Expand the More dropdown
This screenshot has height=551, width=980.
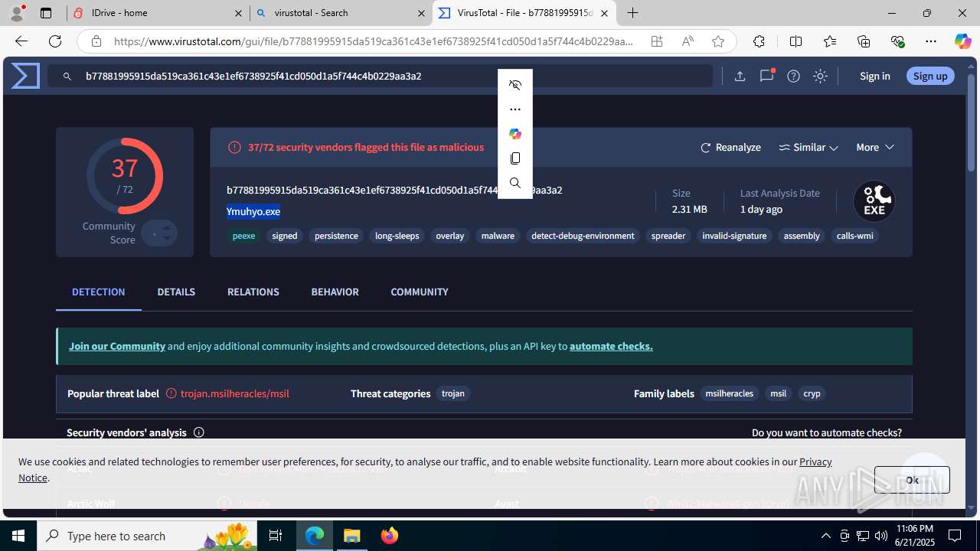875,147
